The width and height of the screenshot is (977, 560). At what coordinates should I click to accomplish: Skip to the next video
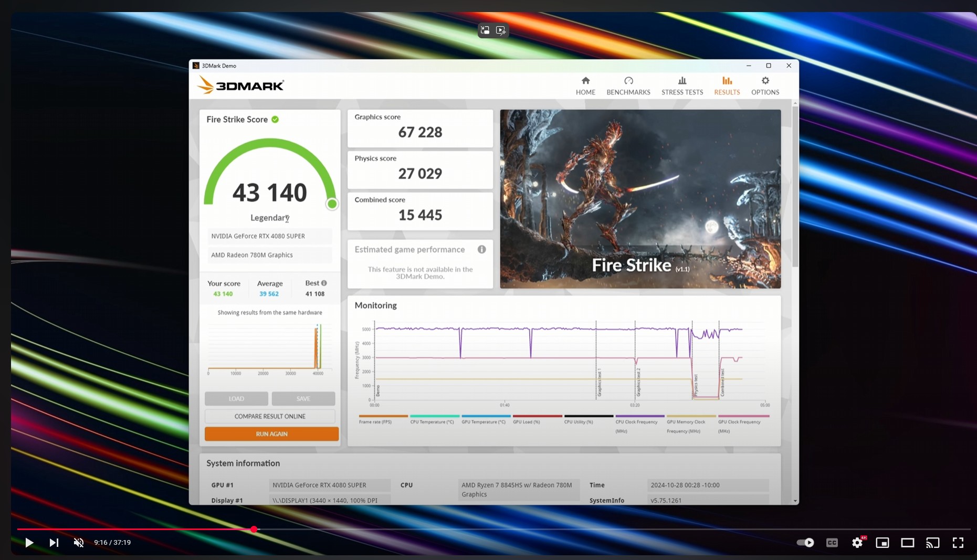(x=54, y=543)
